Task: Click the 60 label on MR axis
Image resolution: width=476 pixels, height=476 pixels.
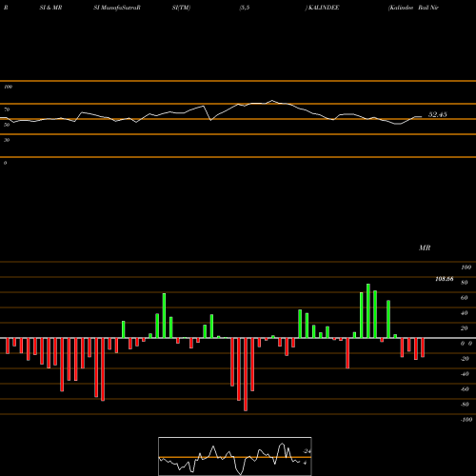Action: tap(465, 298)
